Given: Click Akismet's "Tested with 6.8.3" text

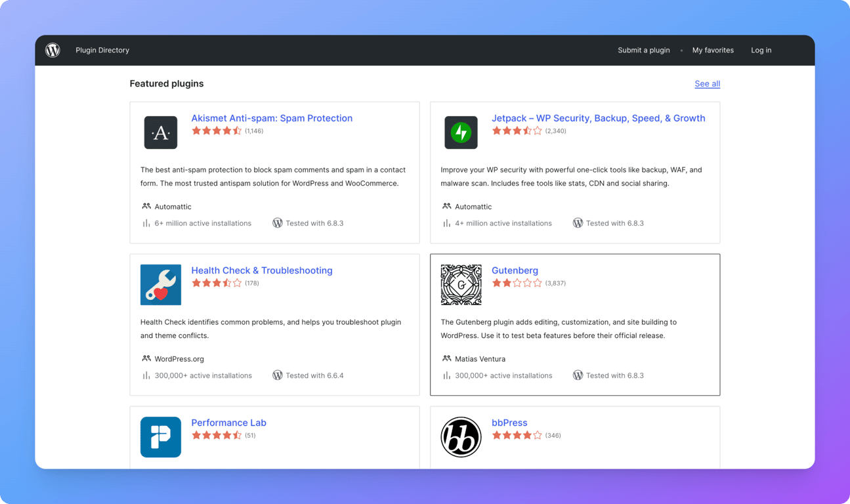Looking at the screenshot, I should point(314,224).
